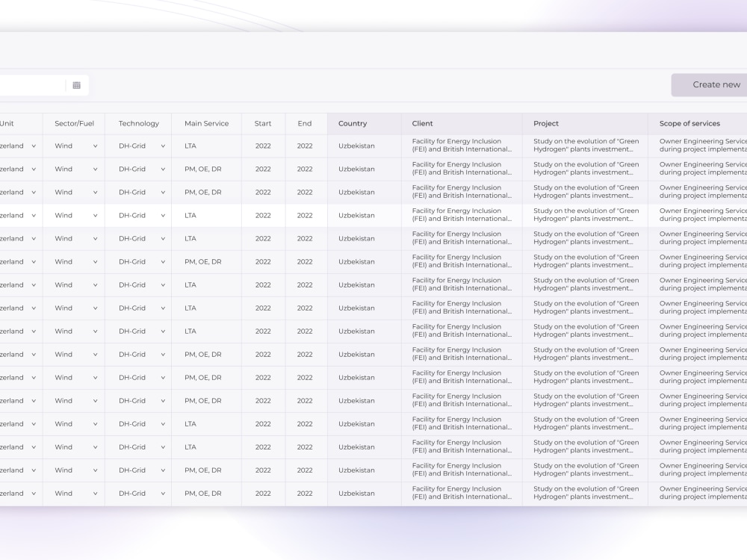Click the Start column header
Image resolution: width=747 pixels, height=560 pixels.
pos(263,123)
